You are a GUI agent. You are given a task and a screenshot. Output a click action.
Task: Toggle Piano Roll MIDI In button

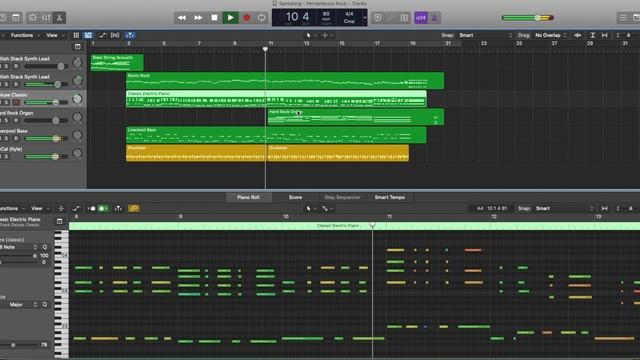point(91,209)
